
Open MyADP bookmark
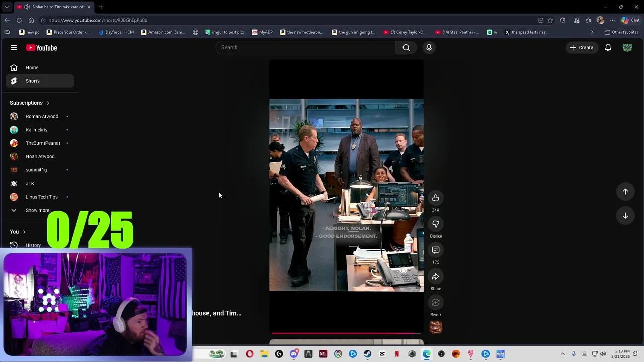[x=262, y=32]
